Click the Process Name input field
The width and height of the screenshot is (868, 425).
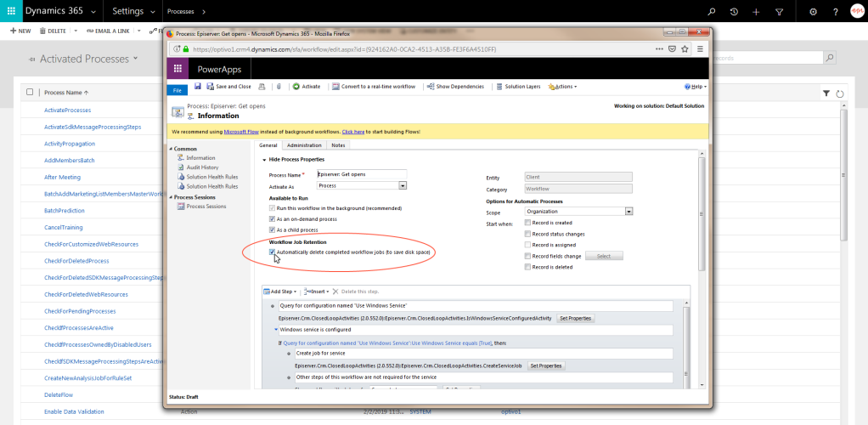pyautogui.click(x=362, y=175)
